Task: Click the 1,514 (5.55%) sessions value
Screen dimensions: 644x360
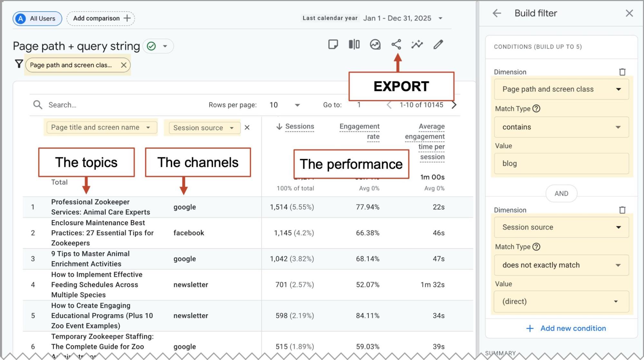Action: [x=292, y=207]
